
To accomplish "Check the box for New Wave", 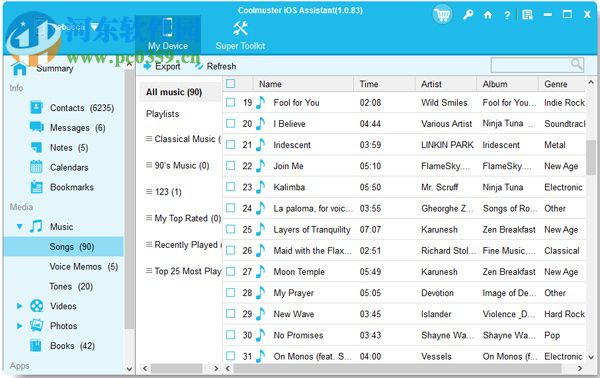I will [230, 314].
